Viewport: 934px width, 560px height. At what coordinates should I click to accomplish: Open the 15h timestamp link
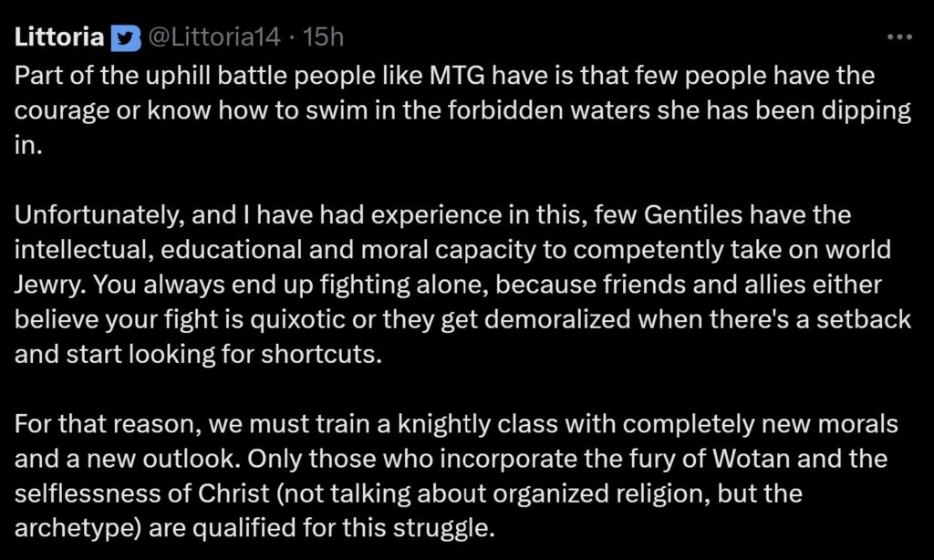pos(324,37)
